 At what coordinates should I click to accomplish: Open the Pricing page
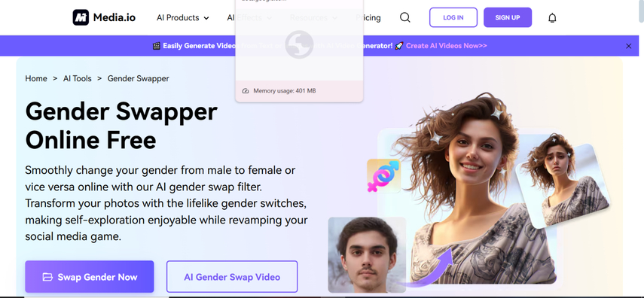(368, 17)
